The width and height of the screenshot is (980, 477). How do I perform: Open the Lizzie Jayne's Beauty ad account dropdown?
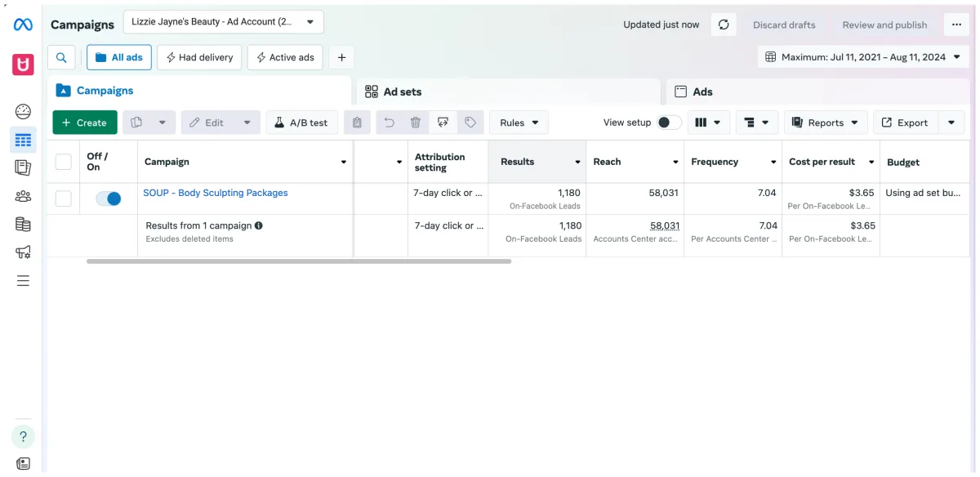coord(224,22)
